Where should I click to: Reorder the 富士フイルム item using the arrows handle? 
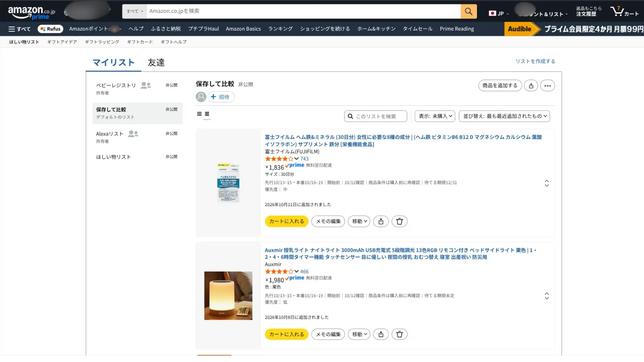tap(547, 183)
